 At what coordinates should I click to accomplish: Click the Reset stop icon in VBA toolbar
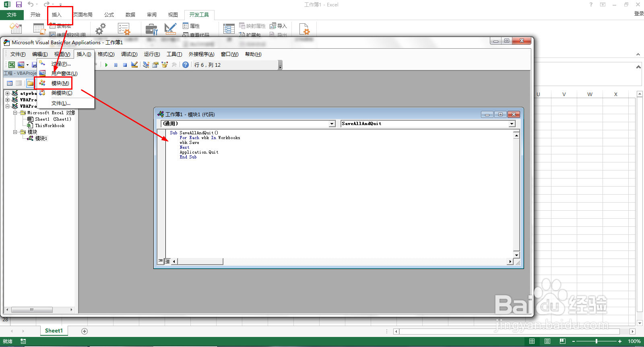coord(125,65)
